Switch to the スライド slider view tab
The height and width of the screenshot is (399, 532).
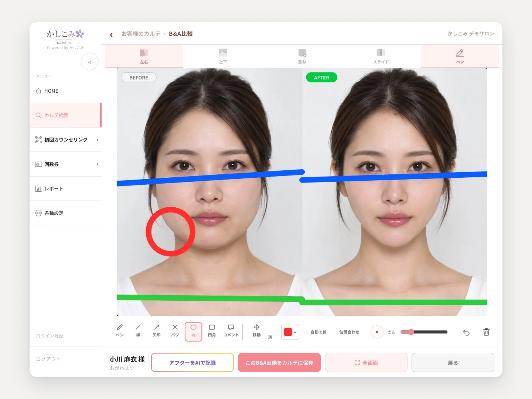[381, 56]
